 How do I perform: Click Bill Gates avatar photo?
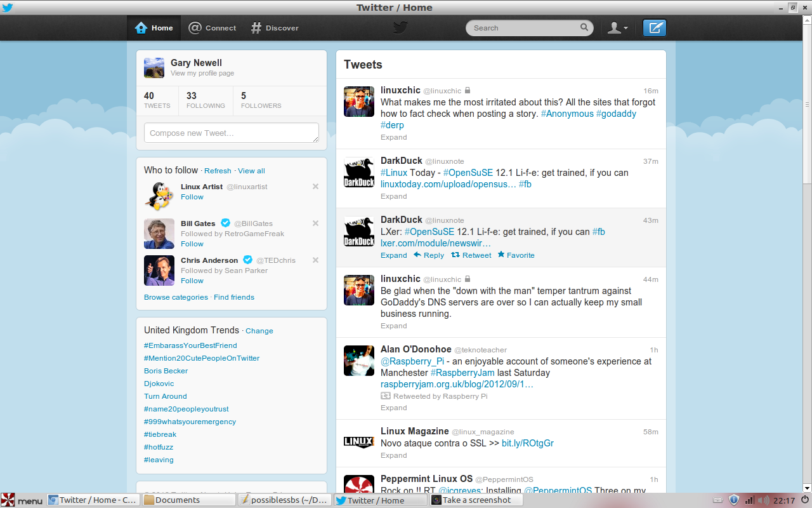coord(159,234)
